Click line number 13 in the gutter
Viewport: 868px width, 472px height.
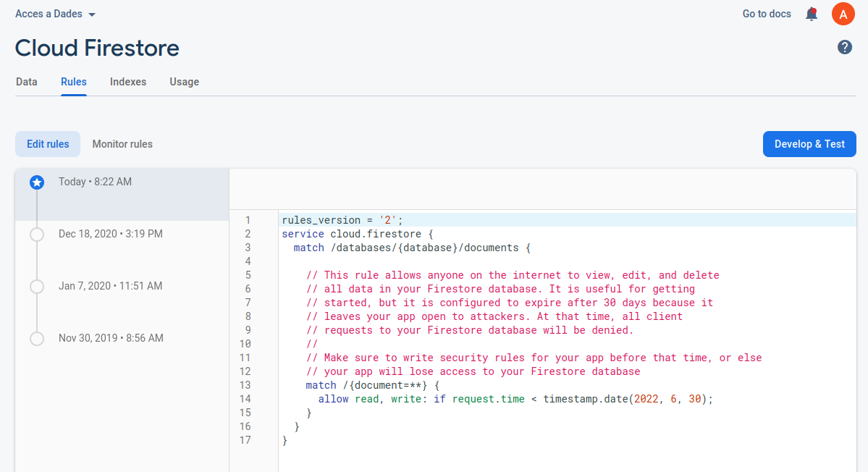[x=245, y=385]
